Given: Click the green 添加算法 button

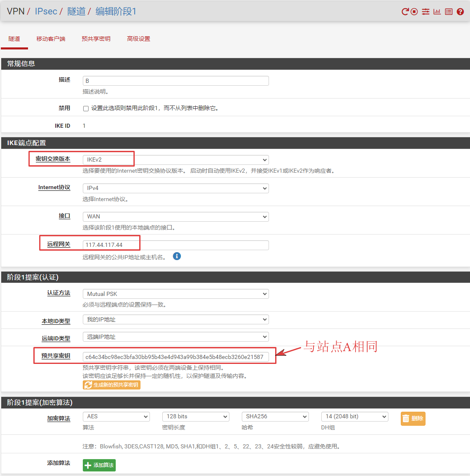Looking at the screenshot, I should tap(99, 465).
